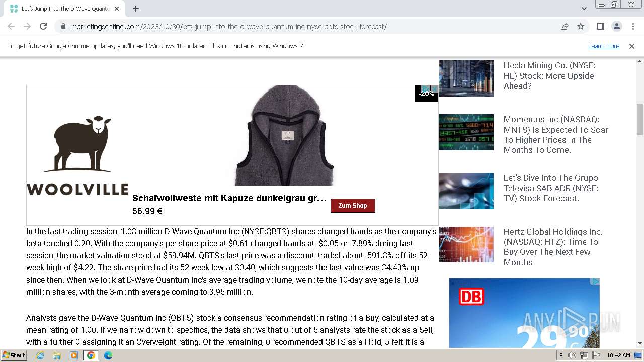Click the Hertz article thumbnail
The image size is (644, 362).
[x=466, y=245]
